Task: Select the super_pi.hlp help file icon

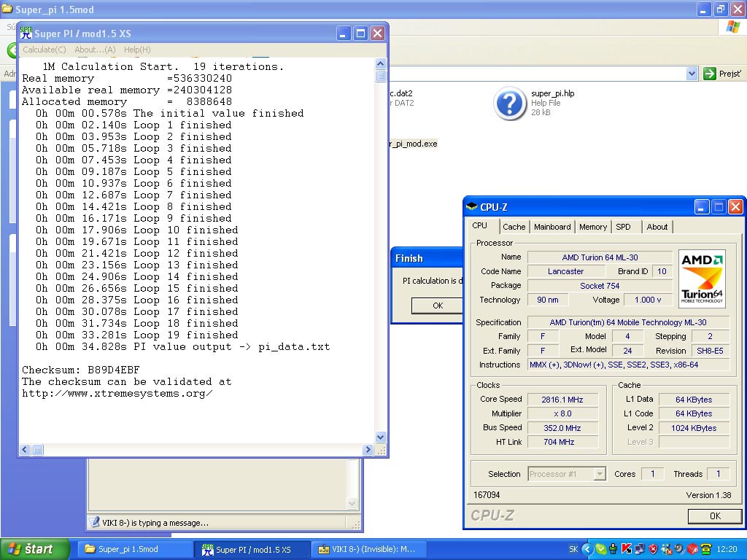Action: pos(509,103)
